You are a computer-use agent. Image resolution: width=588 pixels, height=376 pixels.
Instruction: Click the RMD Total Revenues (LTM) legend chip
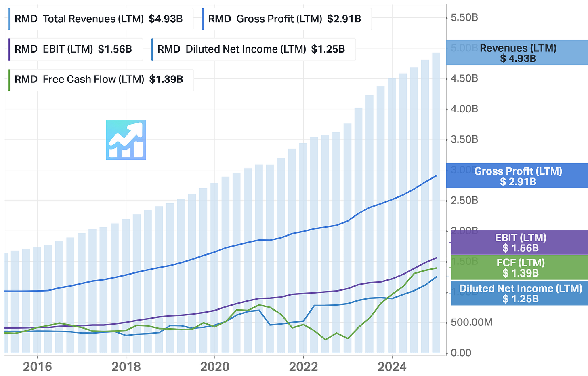tap(101, 19)
